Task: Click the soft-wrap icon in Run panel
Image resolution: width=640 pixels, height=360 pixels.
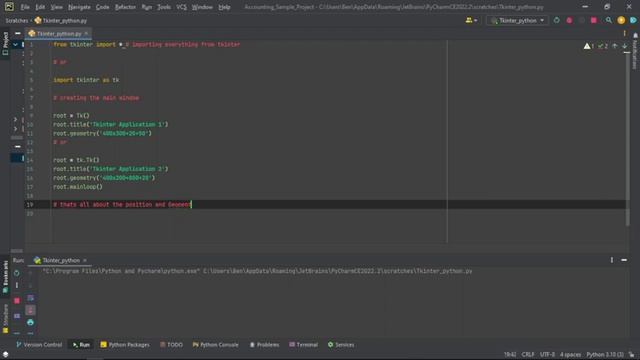Action: coord(31,298)
